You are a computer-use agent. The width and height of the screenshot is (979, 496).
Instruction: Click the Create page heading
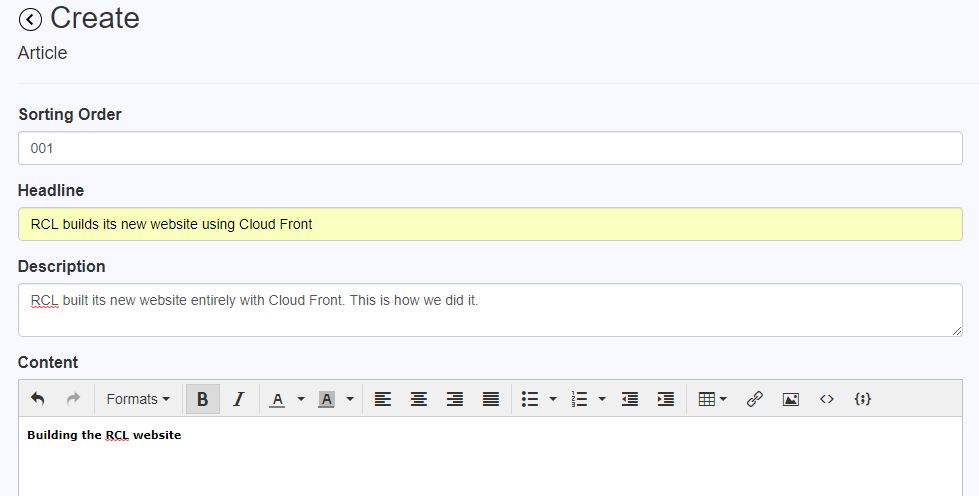[x=94, y=18]
